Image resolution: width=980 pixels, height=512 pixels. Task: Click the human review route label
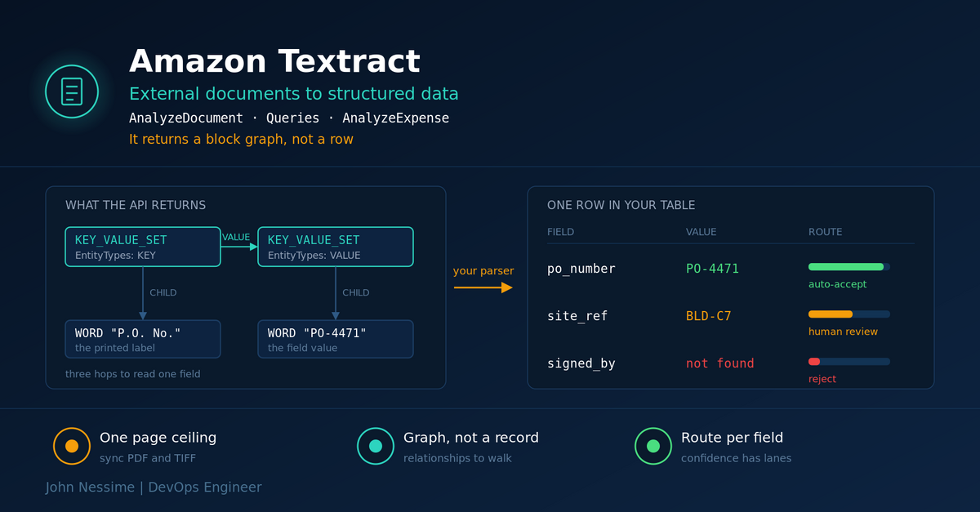843,332
